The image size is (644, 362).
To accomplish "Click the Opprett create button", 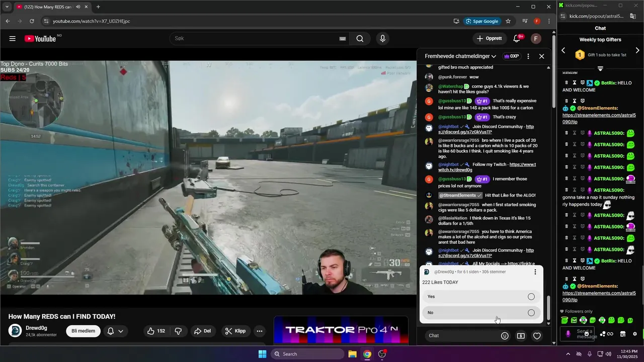I will click(x=489, y=39).
